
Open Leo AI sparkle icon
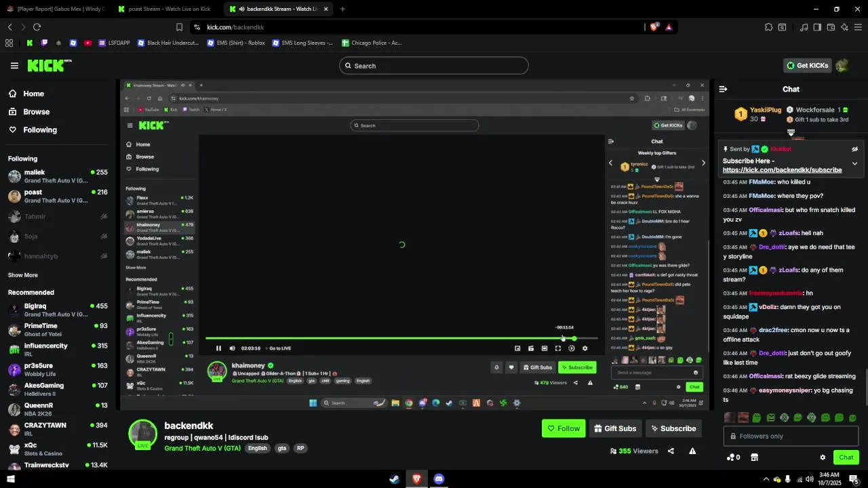(844, 27)
